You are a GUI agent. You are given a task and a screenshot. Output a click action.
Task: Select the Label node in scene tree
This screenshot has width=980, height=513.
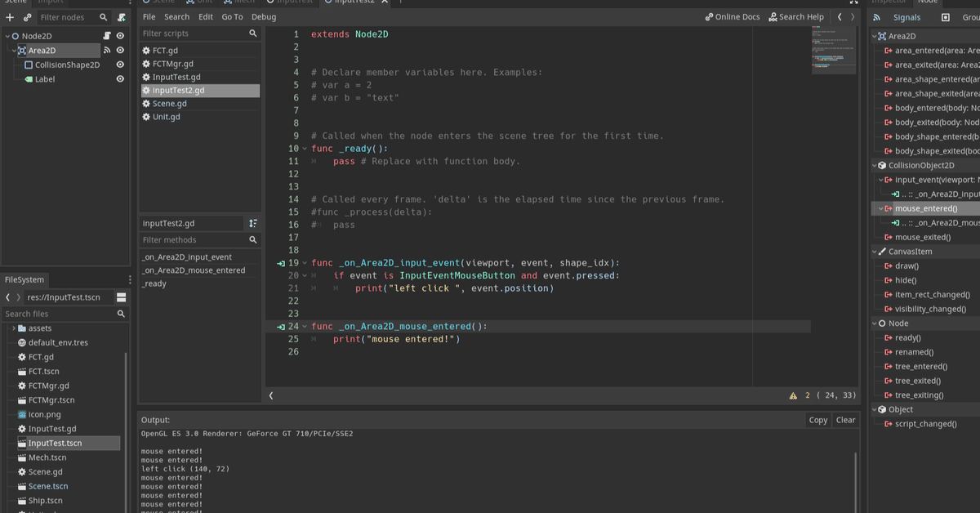(45, 79)
